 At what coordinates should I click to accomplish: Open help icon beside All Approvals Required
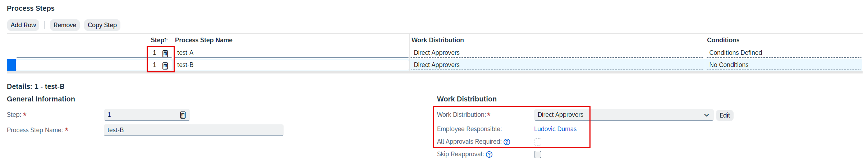coord(507,142)
